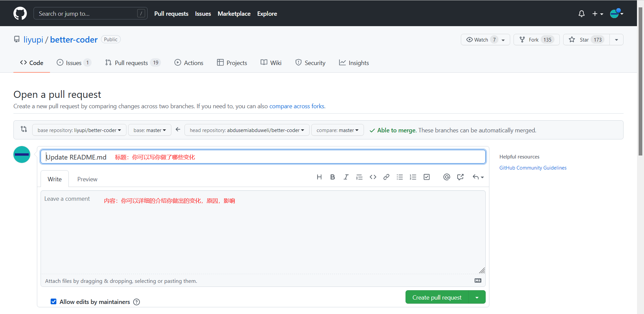The height and width of the screenshot is (314, 644).
Task: Expand Create pull request options arrow
Action: (x=477, y=297)
